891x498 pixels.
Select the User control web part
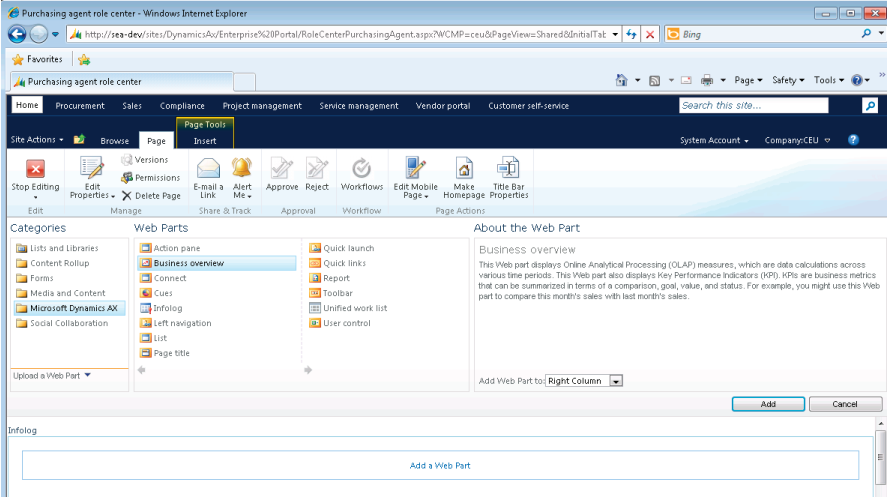tap(340, 323)
